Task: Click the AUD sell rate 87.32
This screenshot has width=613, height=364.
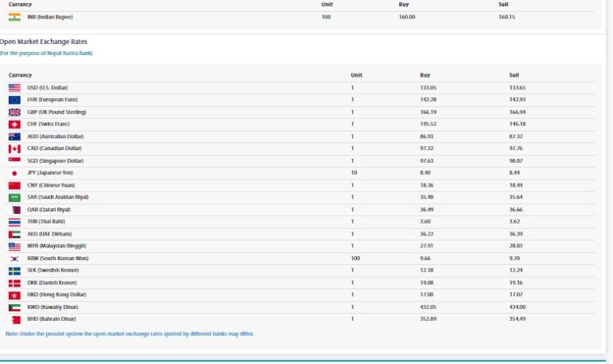Action: click(x=516, y=136)
